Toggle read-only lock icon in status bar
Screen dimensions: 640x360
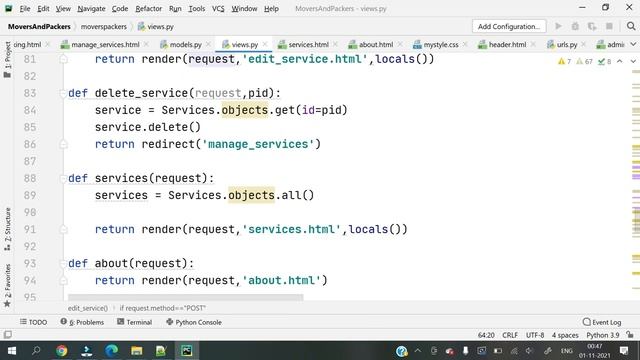[x=630, y=335]
